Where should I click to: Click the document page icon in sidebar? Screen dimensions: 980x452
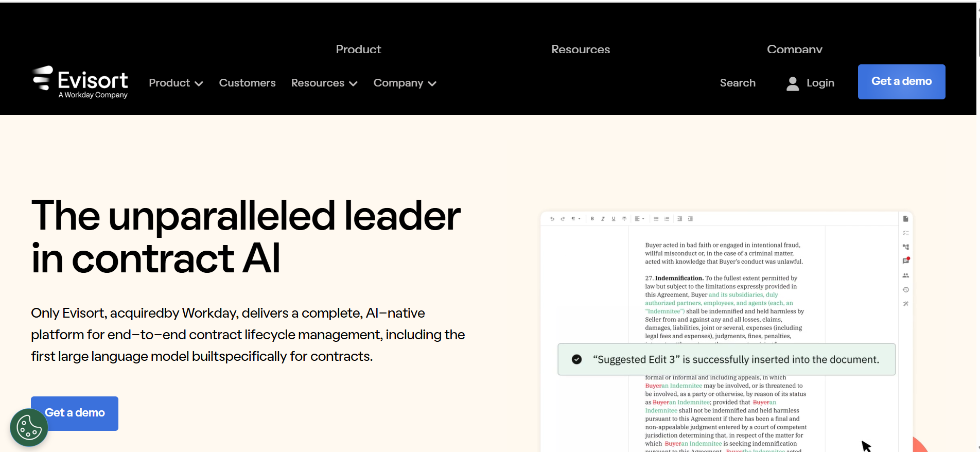coord(906,219)
